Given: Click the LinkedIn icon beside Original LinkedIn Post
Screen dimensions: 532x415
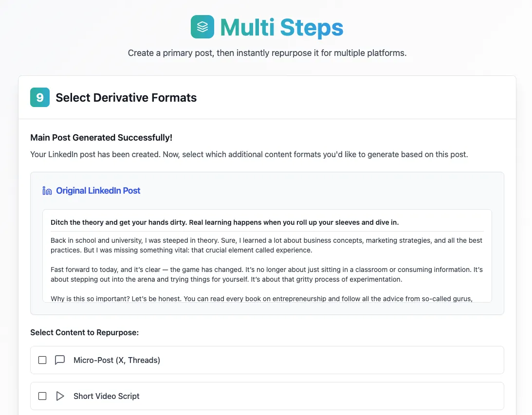Looking at the screenshot, I should 47,191.
